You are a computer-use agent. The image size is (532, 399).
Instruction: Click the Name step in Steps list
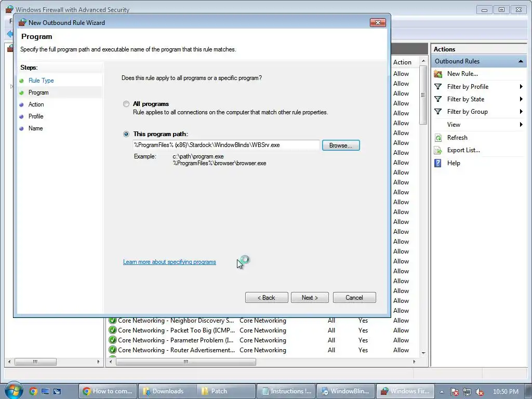[35, 128]
